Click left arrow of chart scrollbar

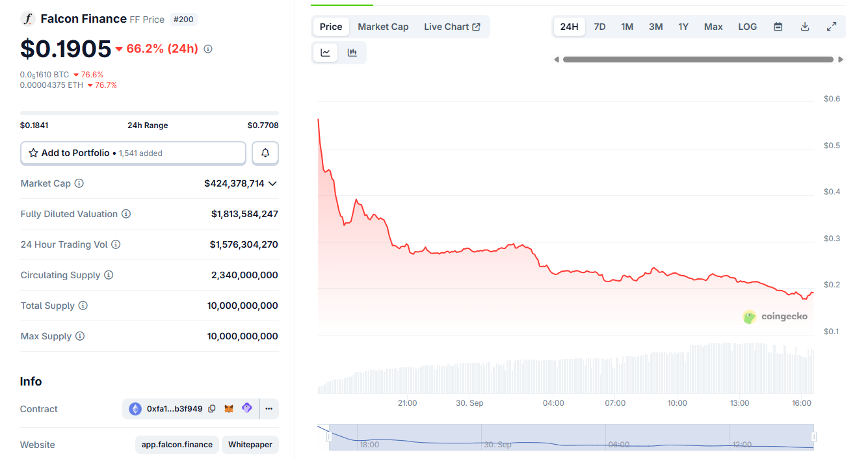tap(556, 59)
